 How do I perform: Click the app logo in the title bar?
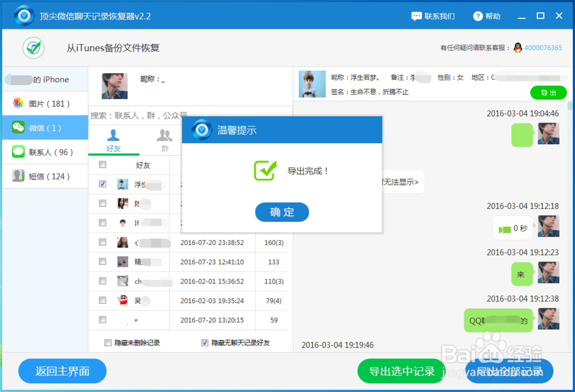23,15
